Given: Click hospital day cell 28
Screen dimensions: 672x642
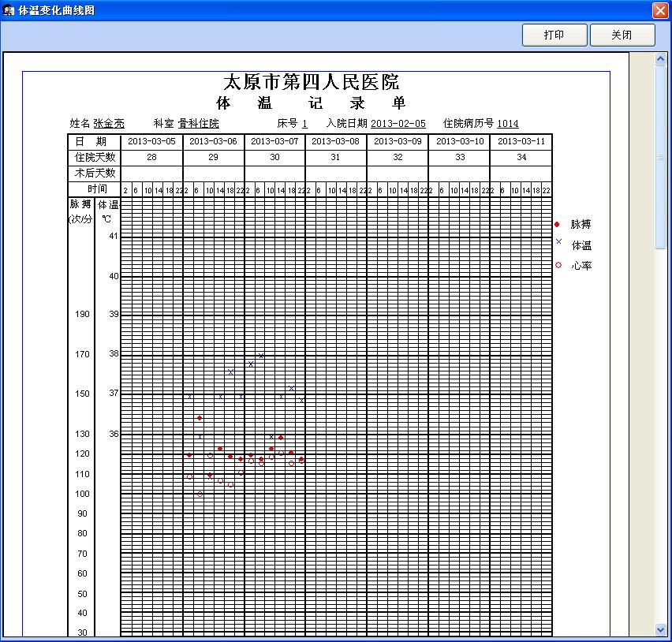Looking at the screenshot, I should 151,158.
